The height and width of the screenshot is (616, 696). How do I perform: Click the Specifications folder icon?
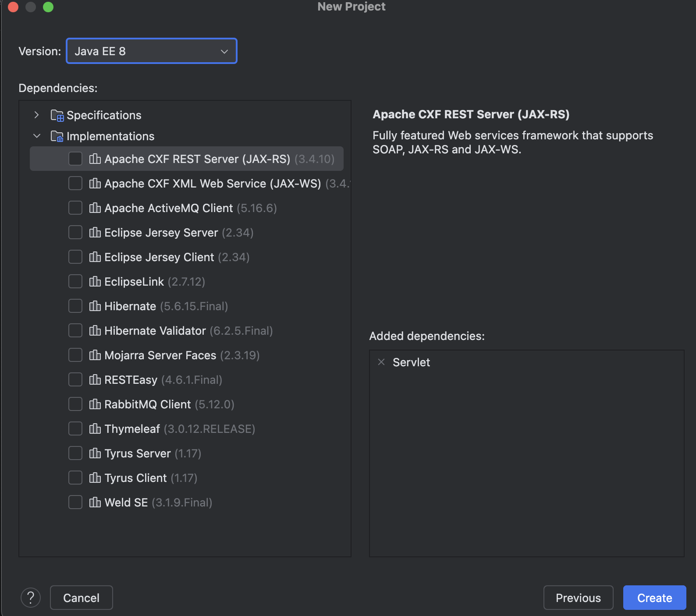point(57,115)
